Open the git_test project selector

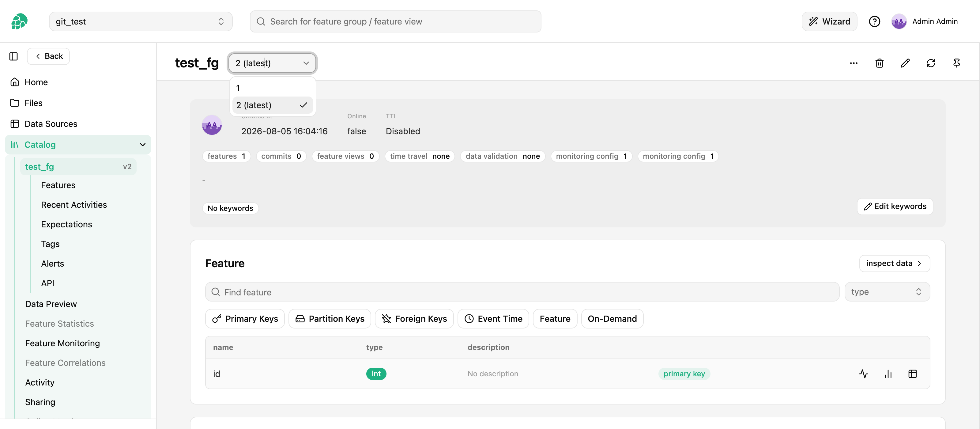(x=140, y=21)
